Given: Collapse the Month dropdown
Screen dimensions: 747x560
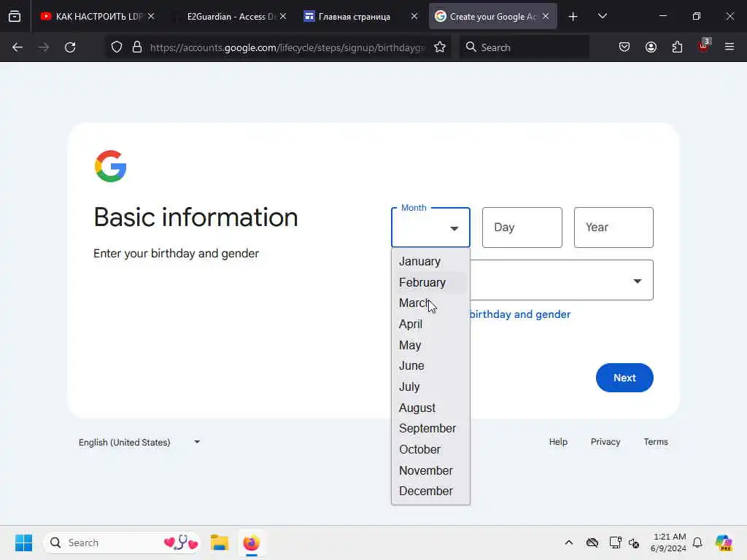Looking at the screenshot, I should click(430, 227).
